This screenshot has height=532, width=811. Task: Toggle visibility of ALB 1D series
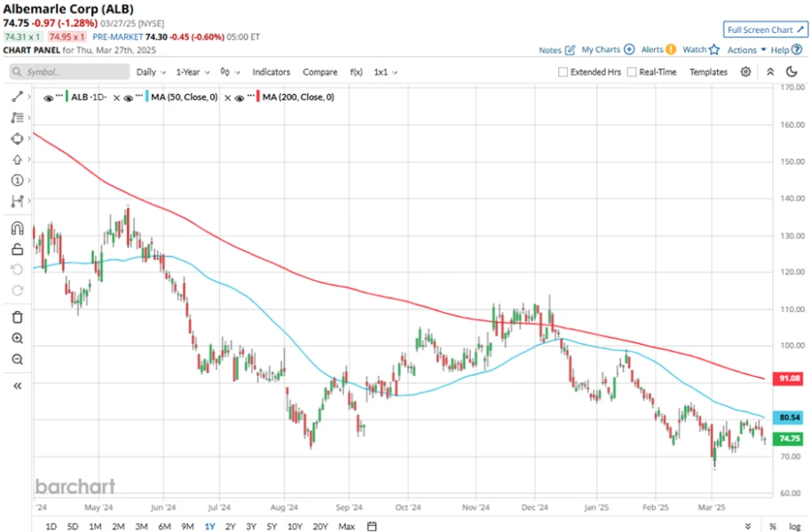point(48,98)
